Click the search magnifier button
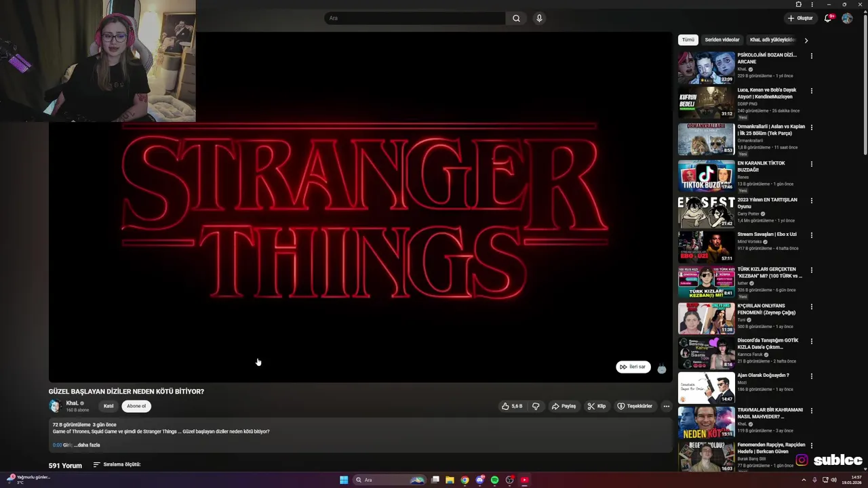The width and height of the screenshot is (868, 488). pos(516,18)
